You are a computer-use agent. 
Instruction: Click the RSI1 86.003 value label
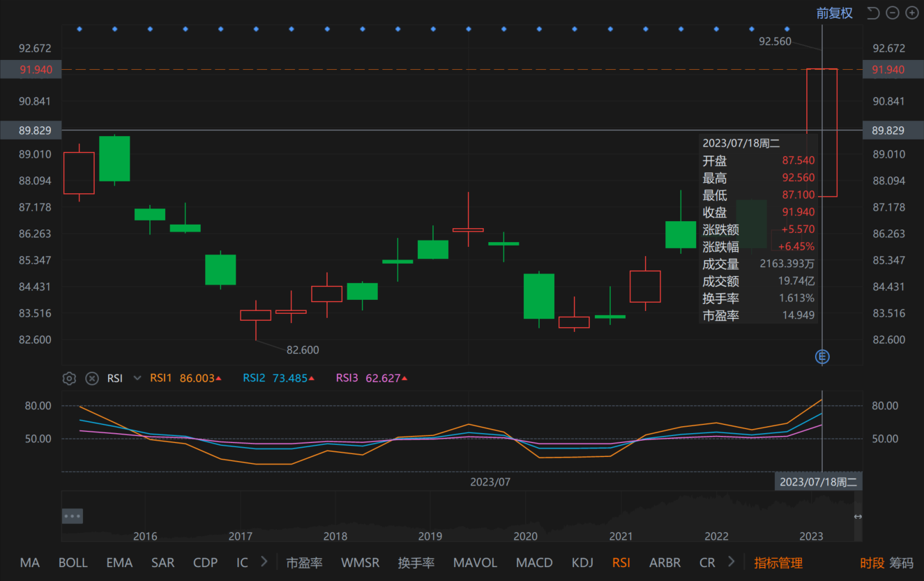coord(185,378)
